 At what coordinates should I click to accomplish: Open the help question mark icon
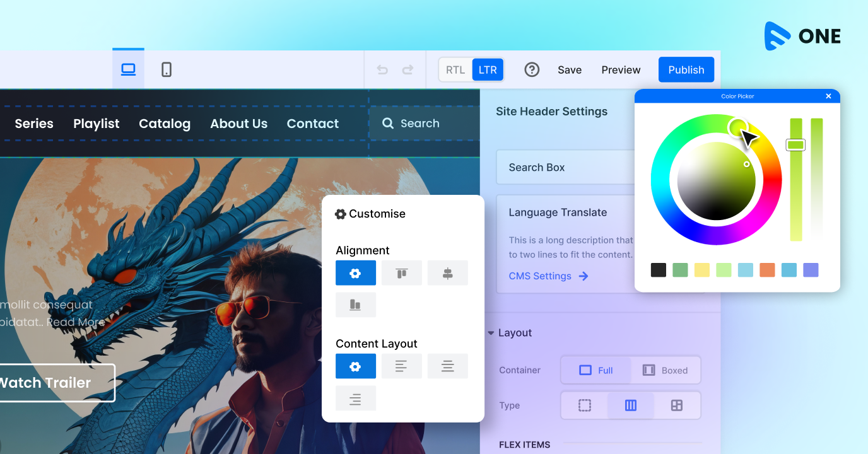click(532, 69)
